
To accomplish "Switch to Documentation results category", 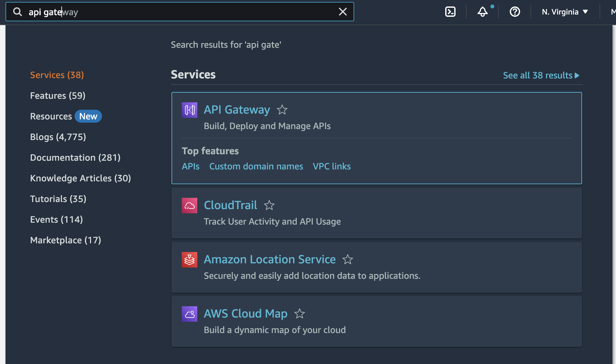I will pos(75,157).
